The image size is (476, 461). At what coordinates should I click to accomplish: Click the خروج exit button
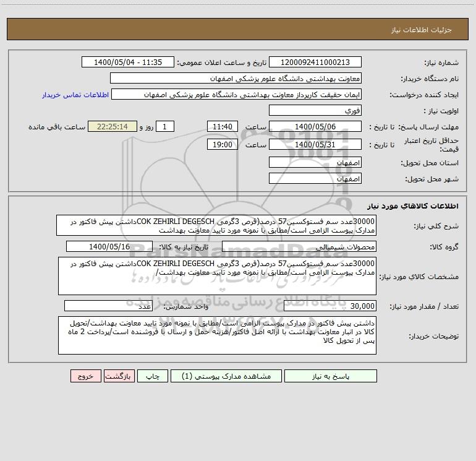pyautogui.click(x=85, y=376)
